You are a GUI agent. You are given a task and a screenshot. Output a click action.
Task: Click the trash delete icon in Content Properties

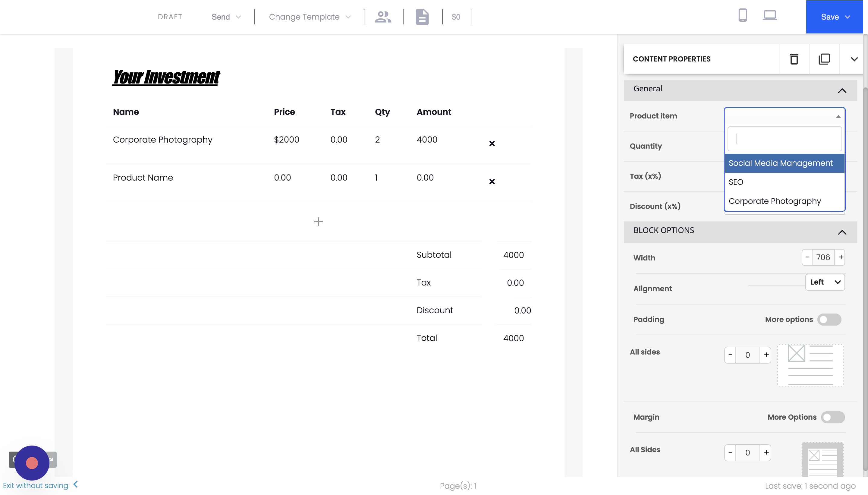pos(794,59)
